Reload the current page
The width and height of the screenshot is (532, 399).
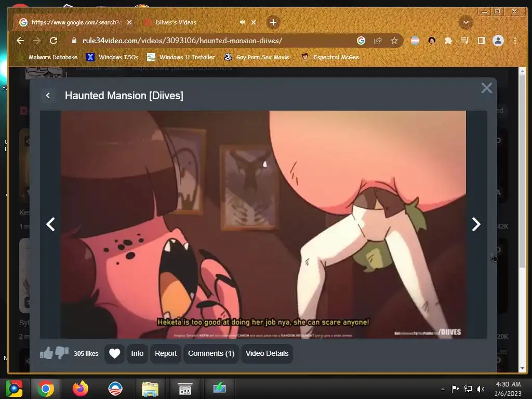[x=54, y=41]
